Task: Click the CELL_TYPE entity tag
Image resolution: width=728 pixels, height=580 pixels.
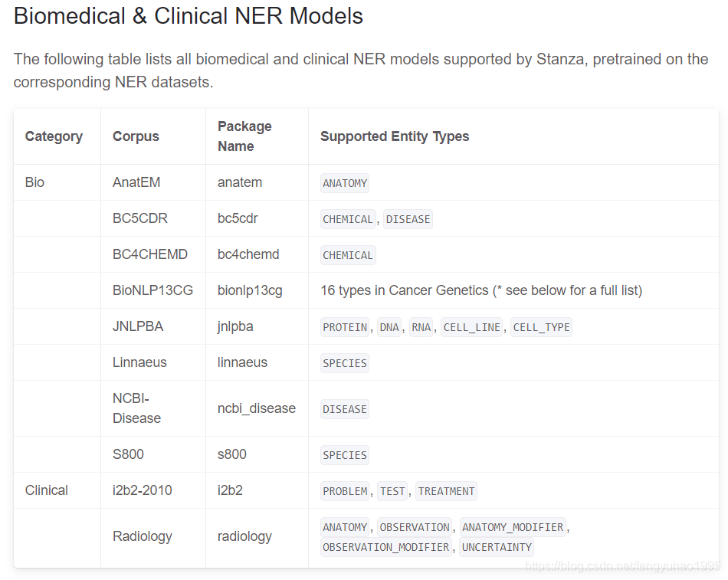Action: point(541,327)
